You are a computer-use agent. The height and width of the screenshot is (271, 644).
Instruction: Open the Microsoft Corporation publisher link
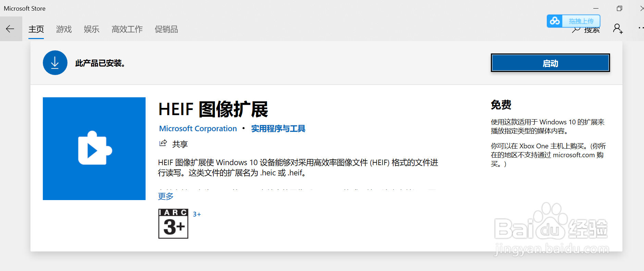198,128
